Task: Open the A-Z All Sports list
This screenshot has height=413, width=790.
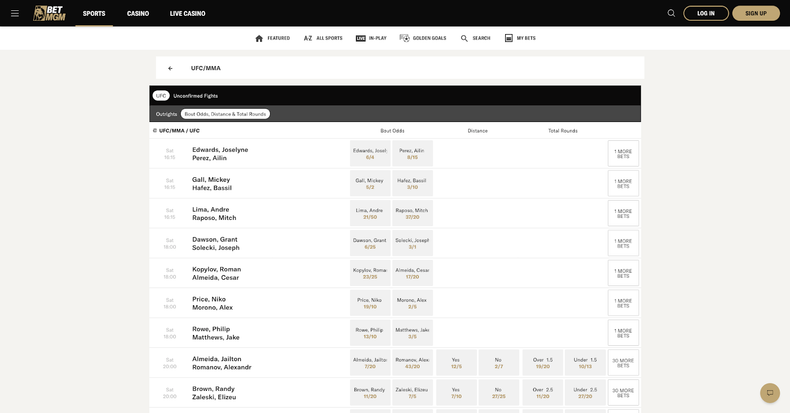Action: [x=308, y=38]
